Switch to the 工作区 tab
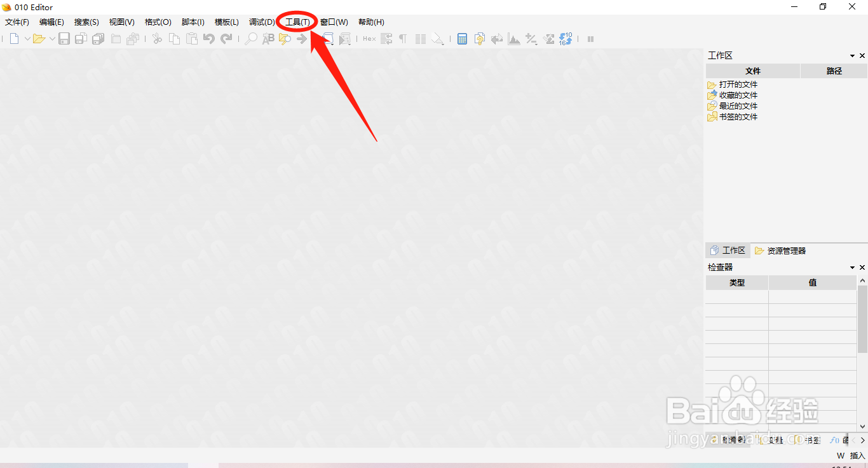 [728, 251]
